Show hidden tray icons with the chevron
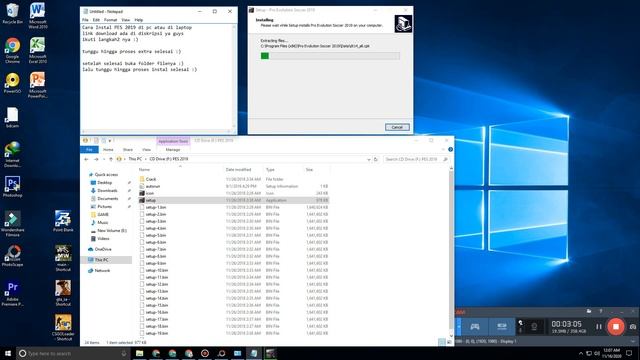The image size is (640, 360). 580,353
